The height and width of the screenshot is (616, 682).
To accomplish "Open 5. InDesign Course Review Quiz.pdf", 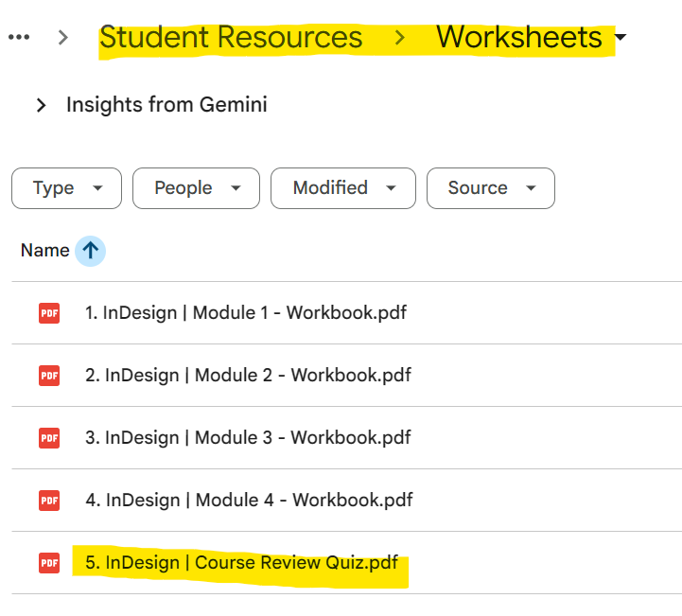I will (241, 563).
